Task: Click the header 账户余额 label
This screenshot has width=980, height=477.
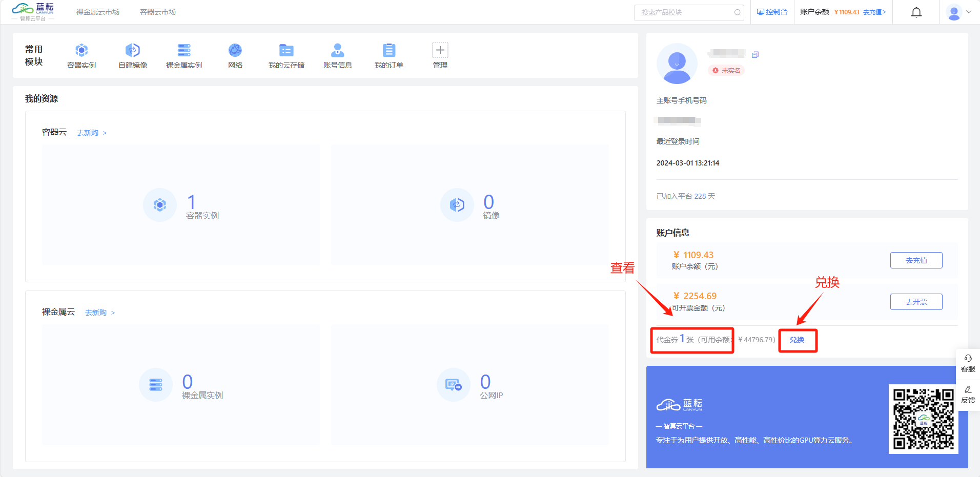Action: point(814,12)
